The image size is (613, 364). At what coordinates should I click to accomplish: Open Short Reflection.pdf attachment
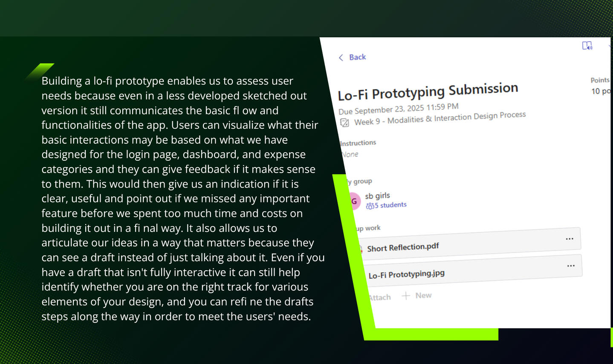click(x=403, y=247)
